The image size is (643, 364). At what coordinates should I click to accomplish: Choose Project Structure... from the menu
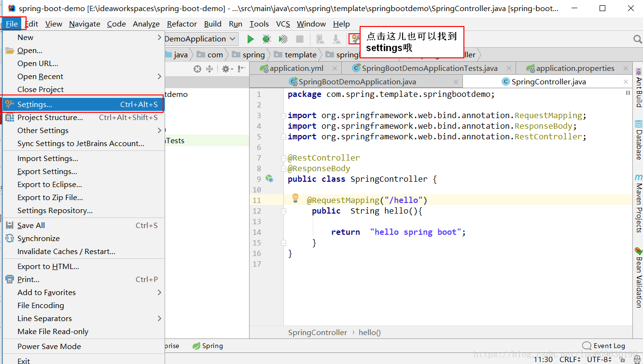pos(84,117)
